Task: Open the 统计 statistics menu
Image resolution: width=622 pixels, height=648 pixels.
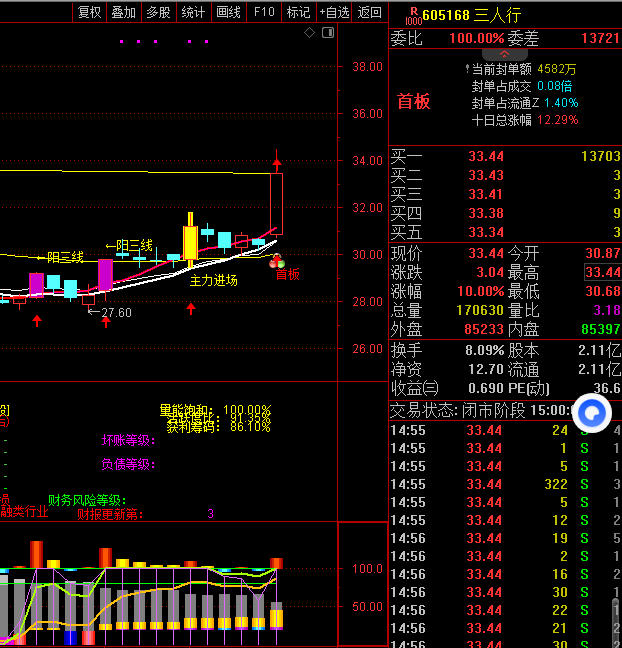Action: pyautogui.click(x=193, y=12)
